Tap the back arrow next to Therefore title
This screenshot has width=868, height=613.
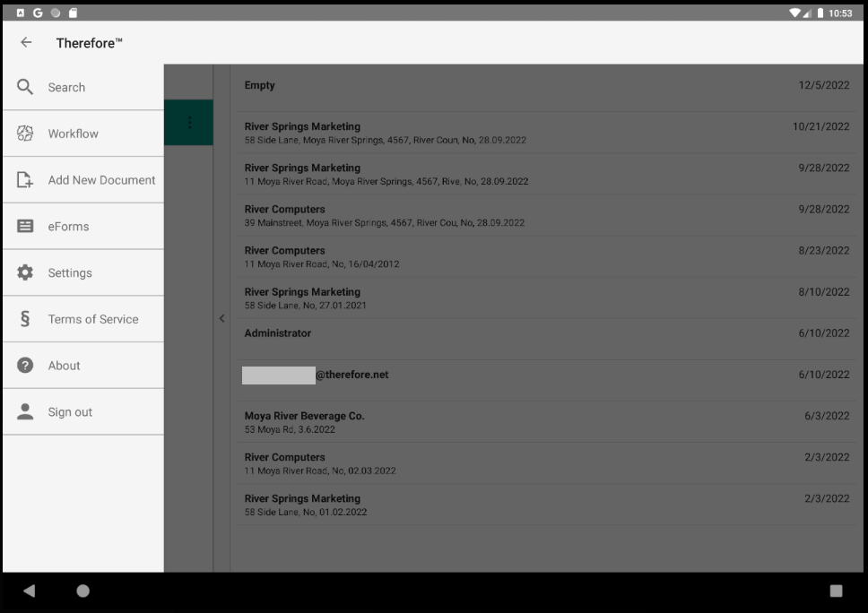[x=26, y=43]
